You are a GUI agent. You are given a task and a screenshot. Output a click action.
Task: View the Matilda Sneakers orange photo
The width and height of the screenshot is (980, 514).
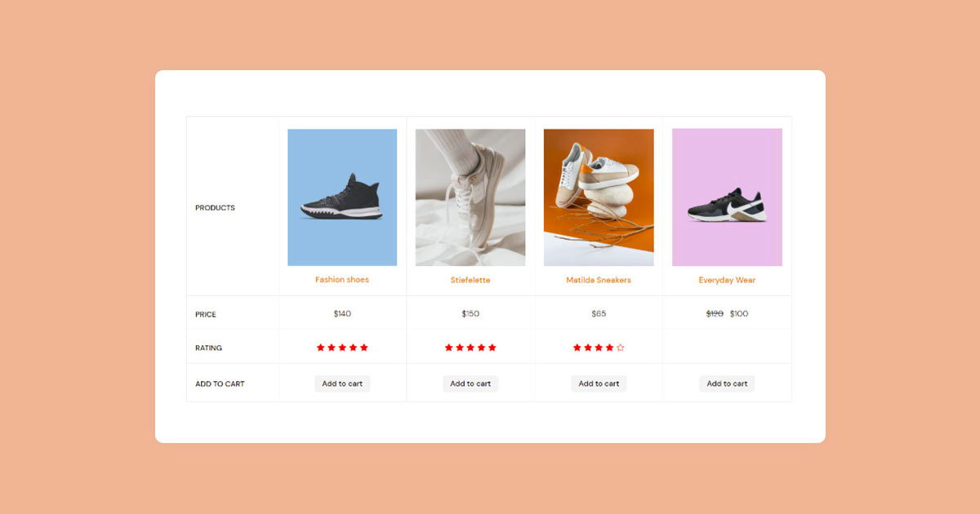[599, 197]
